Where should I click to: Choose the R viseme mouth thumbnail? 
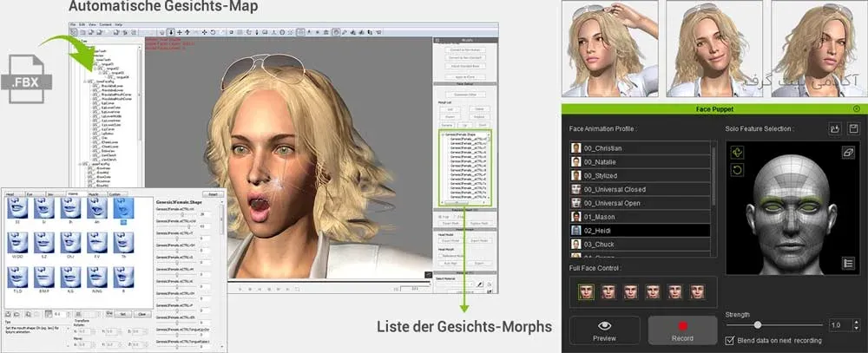(x=123, y=278)
